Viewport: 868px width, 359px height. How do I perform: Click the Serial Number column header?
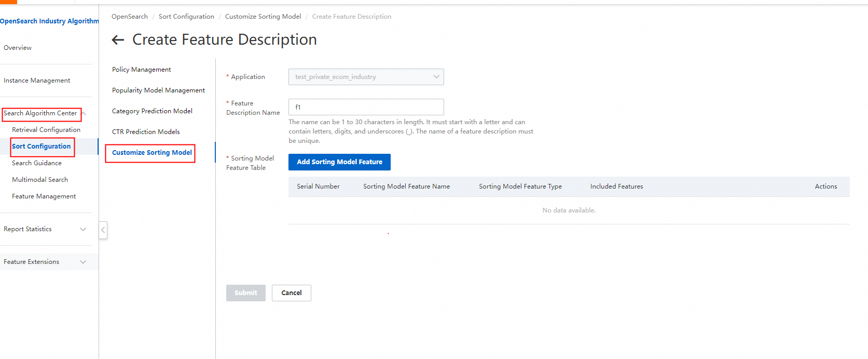point(318,187)
